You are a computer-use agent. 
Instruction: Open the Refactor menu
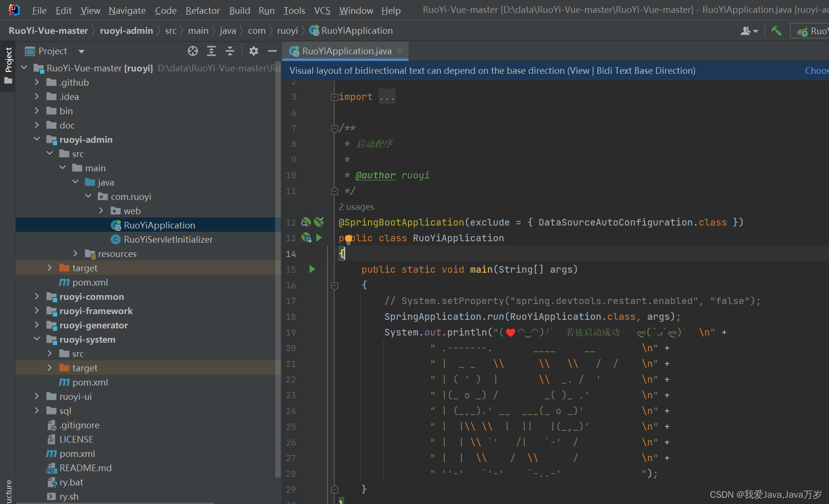pyautogui.click(x=202, y=10)
